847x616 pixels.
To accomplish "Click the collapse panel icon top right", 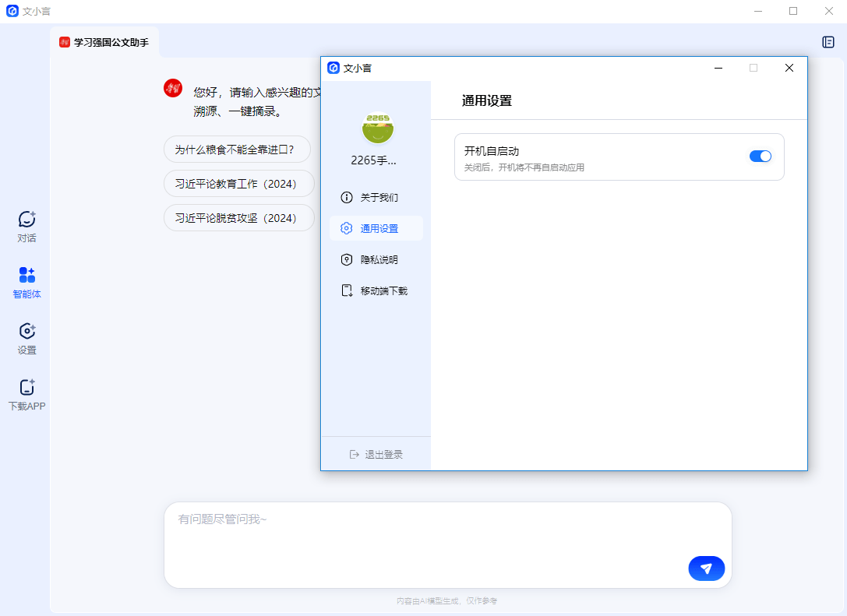I will [828, 42].
